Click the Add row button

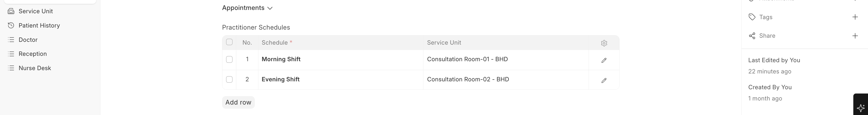tap(238, 102)
